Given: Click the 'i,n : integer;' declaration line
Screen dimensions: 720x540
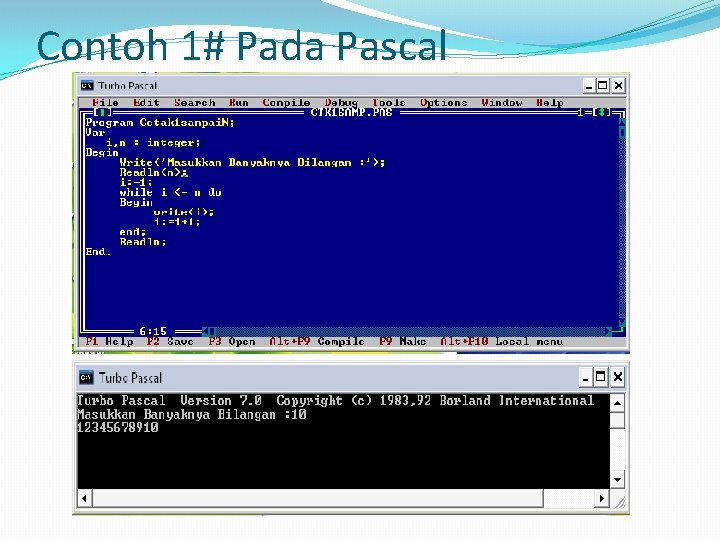Looking at the screenshot, I should click(153, 142).
